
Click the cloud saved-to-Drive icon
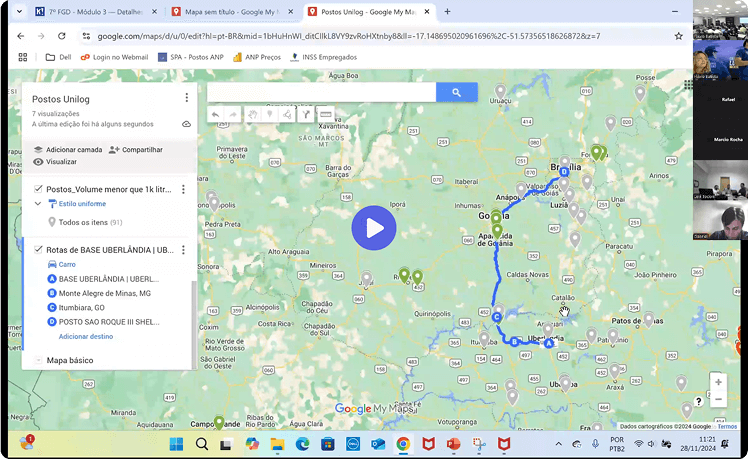(186, 124)
